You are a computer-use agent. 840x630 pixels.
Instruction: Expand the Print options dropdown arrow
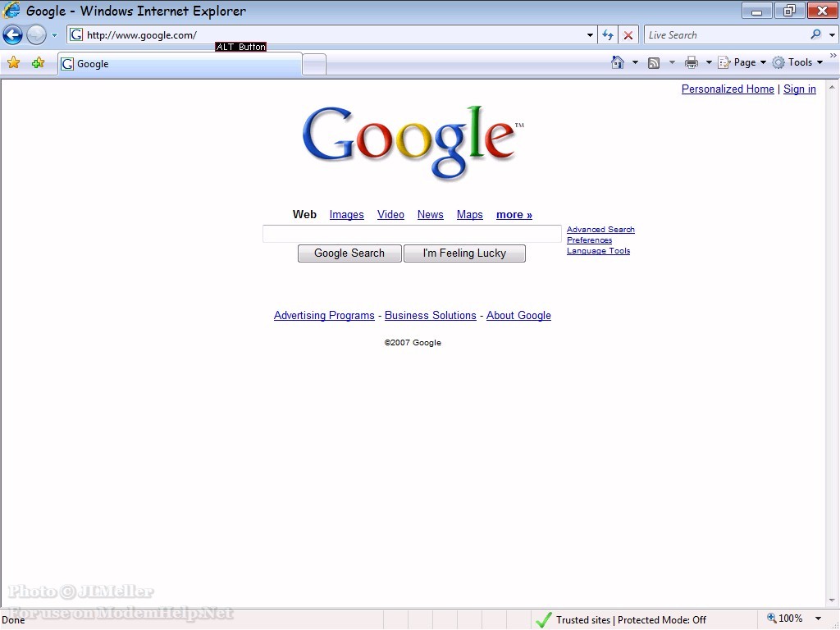click(709, 62)
